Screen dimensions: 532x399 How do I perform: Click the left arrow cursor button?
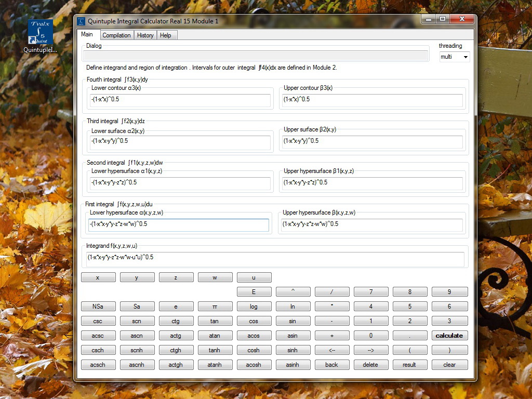coord(332,350)
